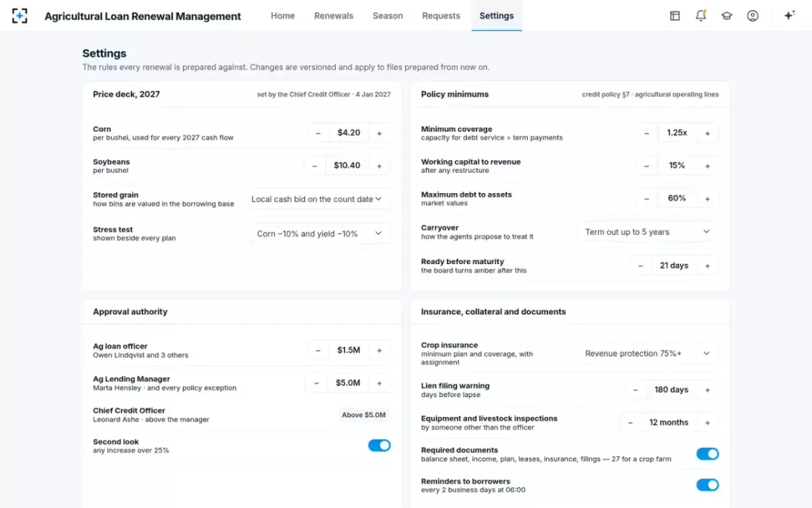The width and height of the screenshot is (812, 508).
Task: Increase the Soybeans price
Action: point(380,166)
